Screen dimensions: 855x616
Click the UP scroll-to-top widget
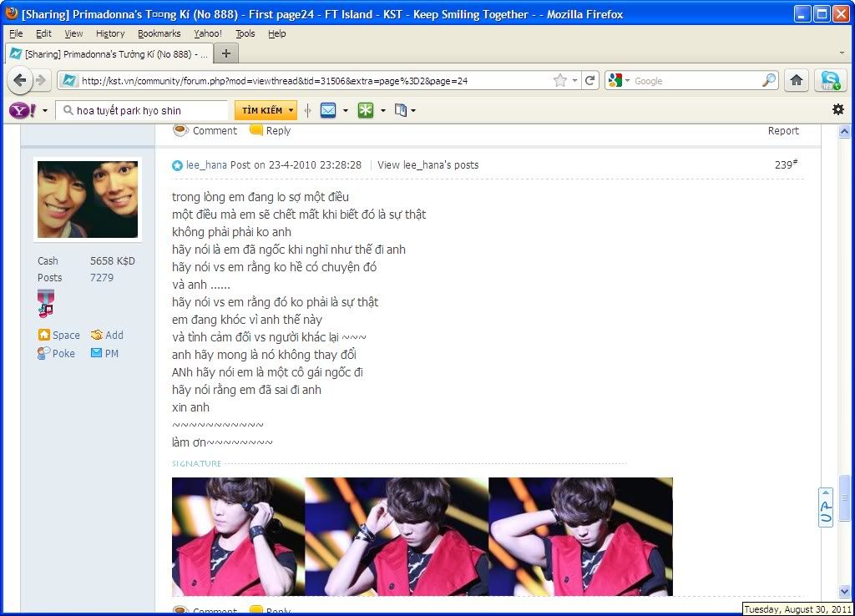tap(826, 507)
